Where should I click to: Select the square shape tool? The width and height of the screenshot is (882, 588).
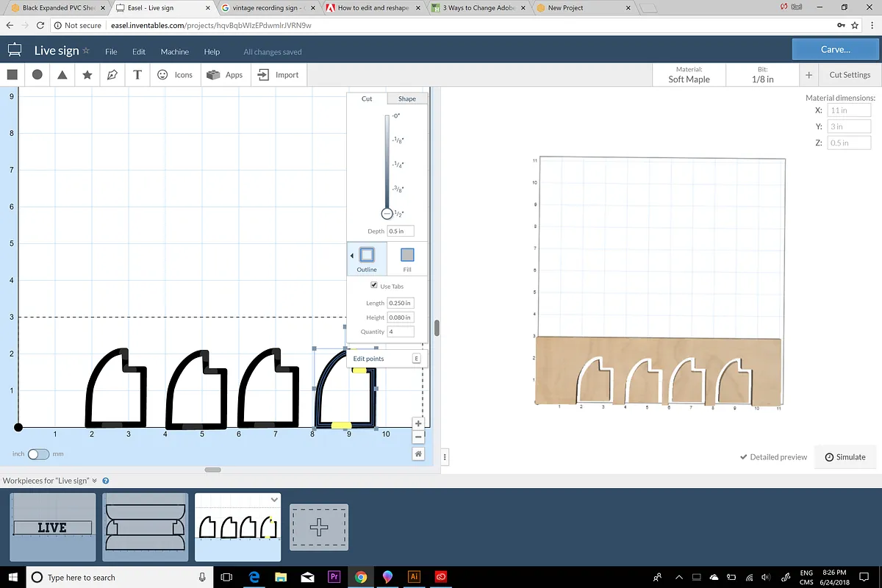[x=12, y=74]
